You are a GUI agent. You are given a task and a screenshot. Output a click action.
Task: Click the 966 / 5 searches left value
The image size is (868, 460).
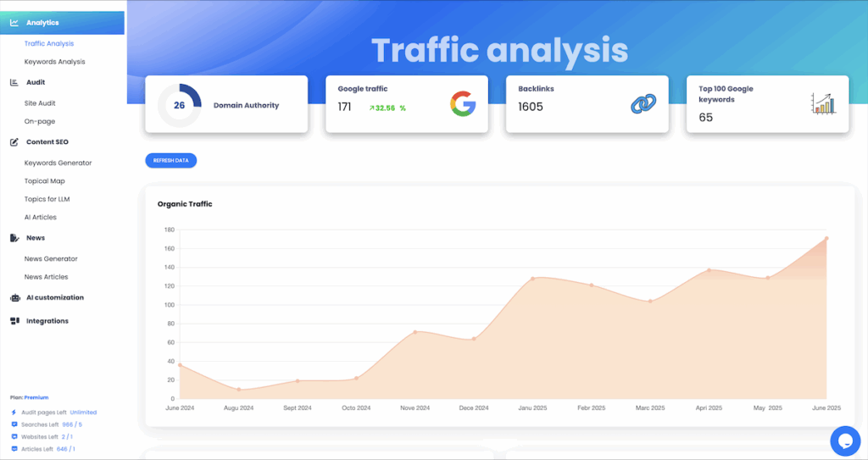pyautogui.click(x=72, y=424)
